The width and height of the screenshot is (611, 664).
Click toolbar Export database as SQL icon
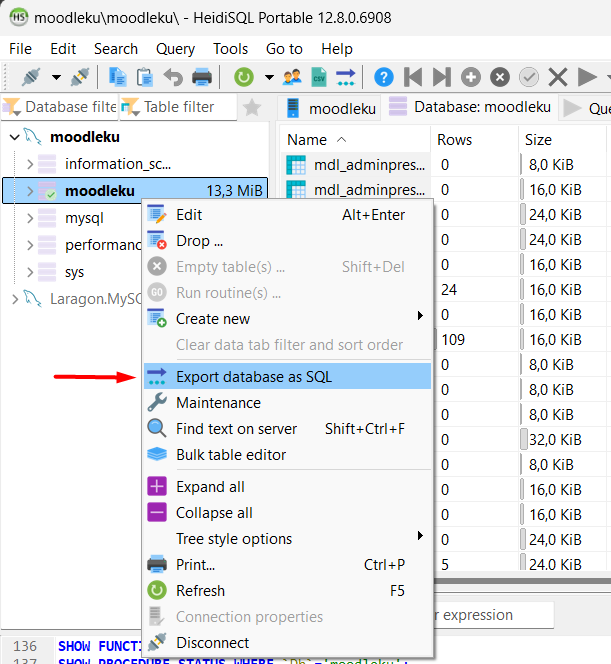(346, 77)
